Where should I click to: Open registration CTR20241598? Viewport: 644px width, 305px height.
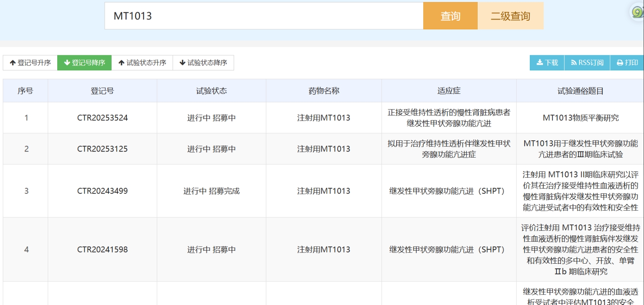click(x=103, y=250)
